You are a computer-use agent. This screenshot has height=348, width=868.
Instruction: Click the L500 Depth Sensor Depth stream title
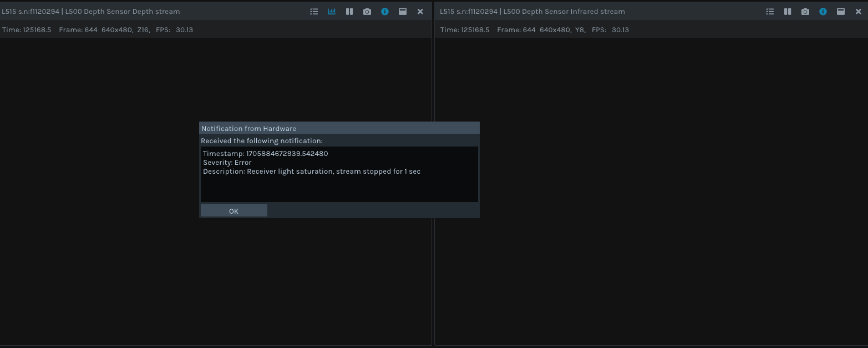(x=91, y=12)
